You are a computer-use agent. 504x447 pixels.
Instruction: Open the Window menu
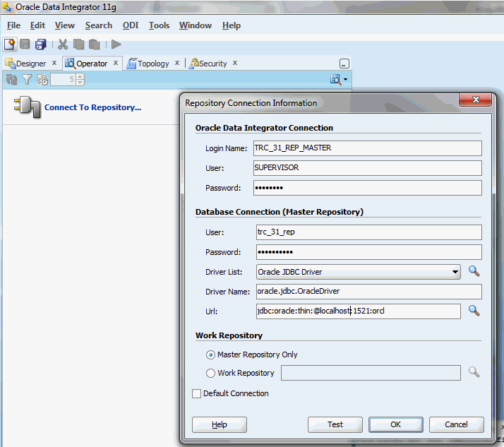(x=196, y=25)
